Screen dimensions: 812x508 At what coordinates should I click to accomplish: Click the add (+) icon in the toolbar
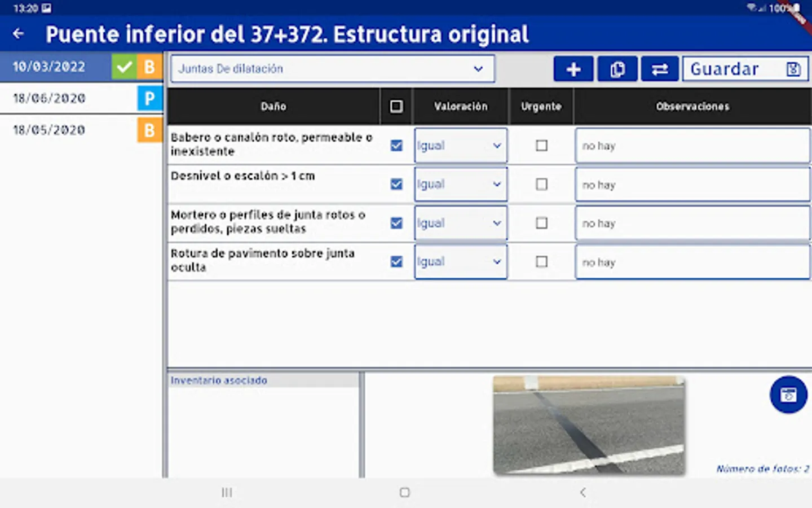pyautogui.click(x=573, y=68)
